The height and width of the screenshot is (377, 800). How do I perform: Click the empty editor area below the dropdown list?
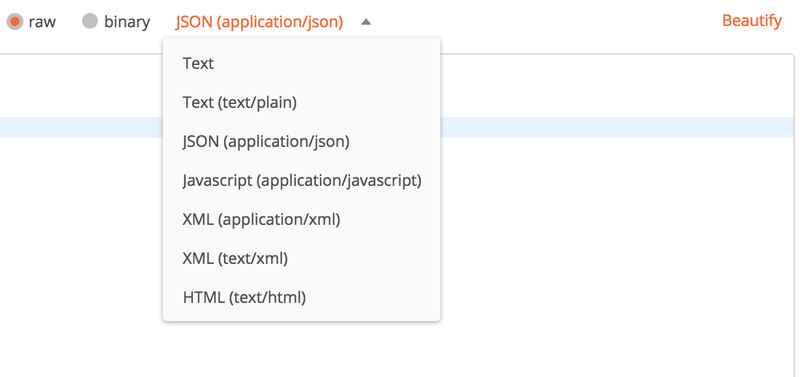coord(301,349)
